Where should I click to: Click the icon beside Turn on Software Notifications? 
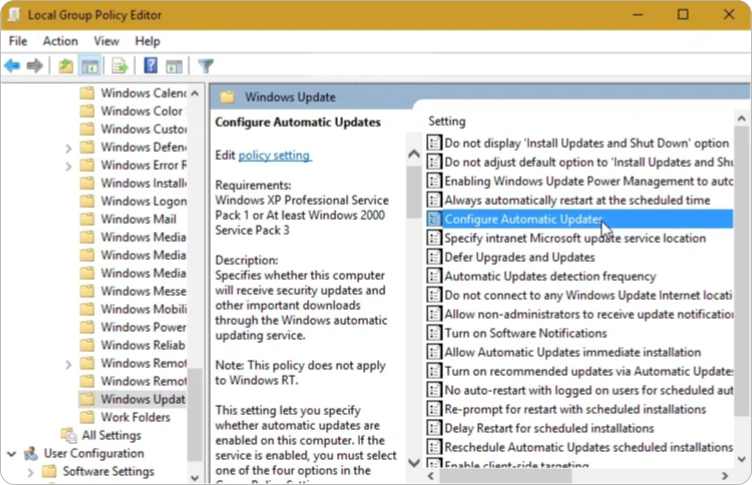coord(434,332)
